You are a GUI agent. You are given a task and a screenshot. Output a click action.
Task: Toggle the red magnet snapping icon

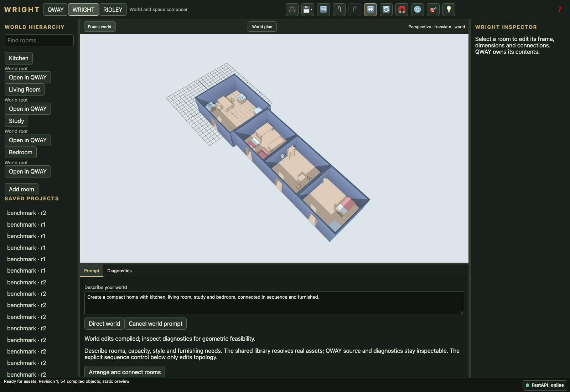pyautogui.click(x=402, y=10)
